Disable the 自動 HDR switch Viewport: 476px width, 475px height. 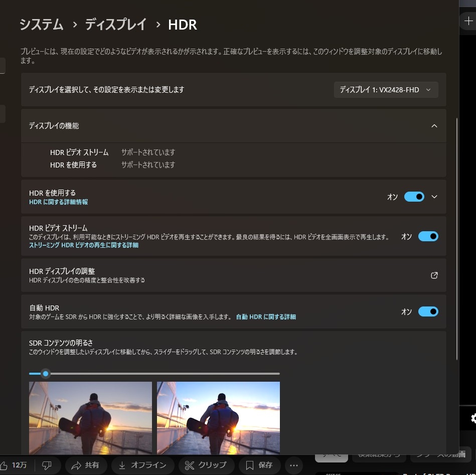[x=428, y=311]
